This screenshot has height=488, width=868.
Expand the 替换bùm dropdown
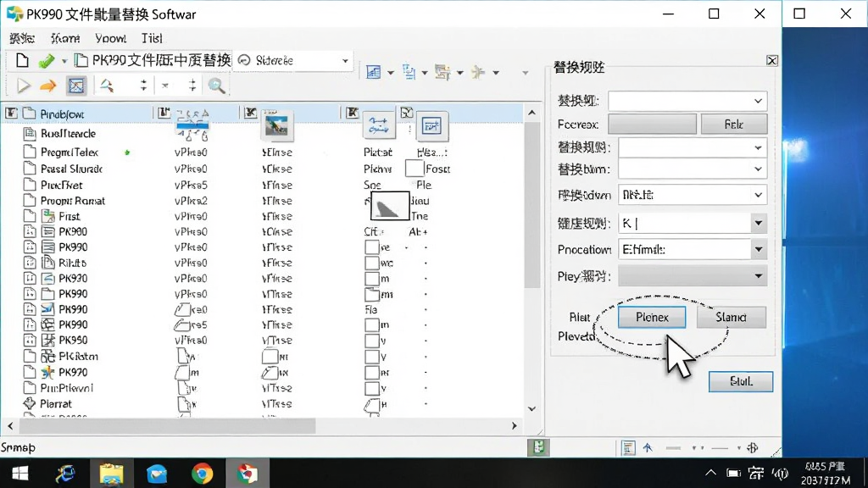(758, 169)
